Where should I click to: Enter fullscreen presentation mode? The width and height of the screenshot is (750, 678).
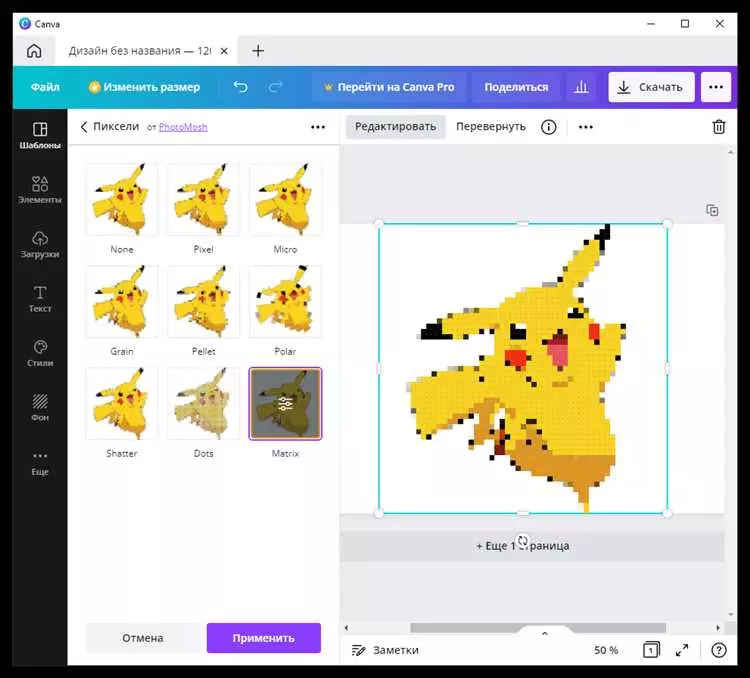682,650
